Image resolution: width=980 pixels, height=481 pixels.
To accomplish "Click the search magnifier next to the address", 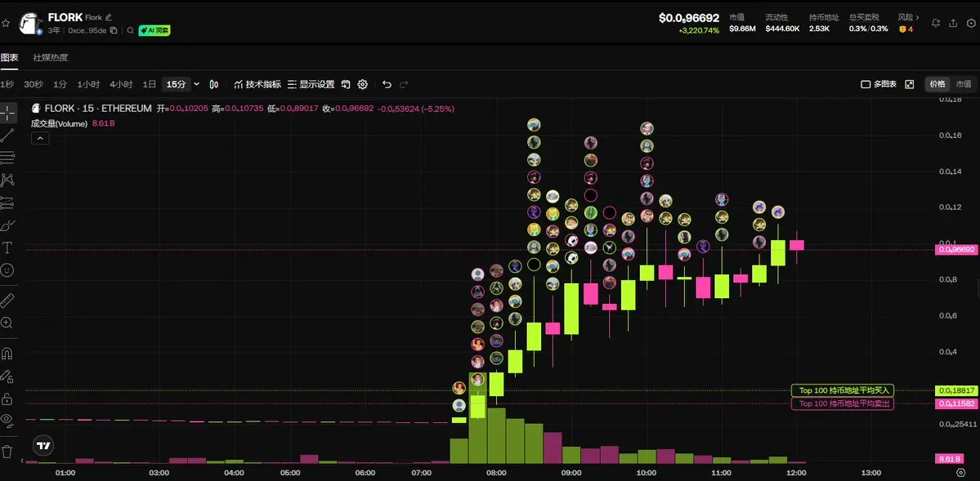I will [x=130, y=30].
